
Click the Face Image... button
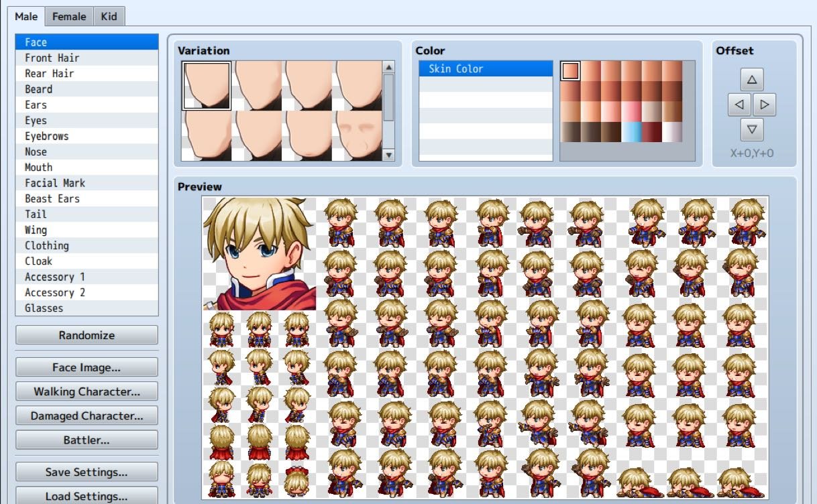pyautogui.click(x=87, y=367)
